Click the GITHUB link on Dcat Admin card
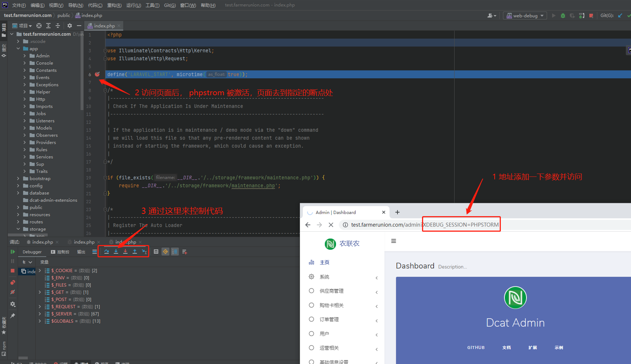Image resolution: width=631 pixels, height=364 pixels. click(x=476, y=347)
